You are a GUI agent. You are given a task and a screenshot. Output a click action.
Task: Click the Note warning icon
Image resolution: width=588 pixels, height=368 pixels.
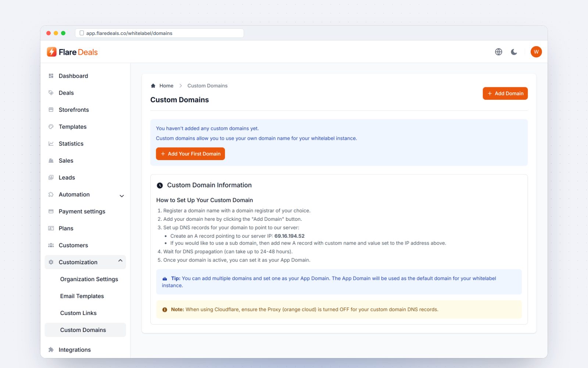coord(165,309)
